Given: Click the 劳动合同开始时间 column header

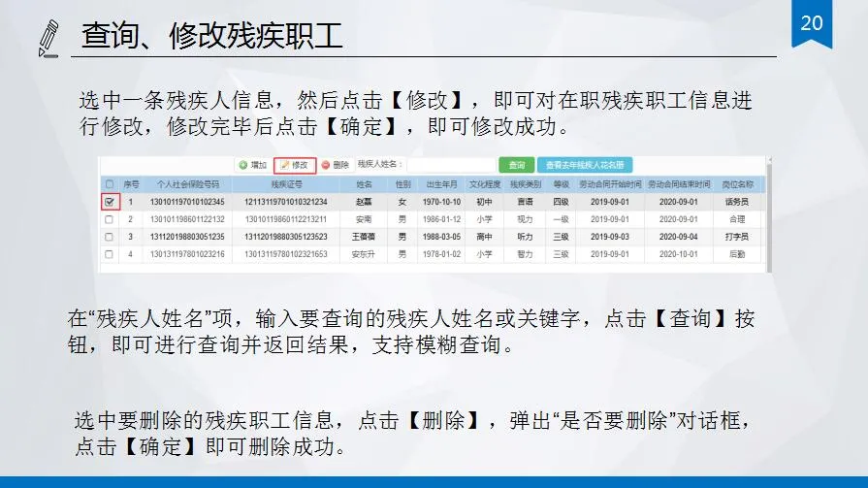Looking at the screenshot, I should click(610, 183).
